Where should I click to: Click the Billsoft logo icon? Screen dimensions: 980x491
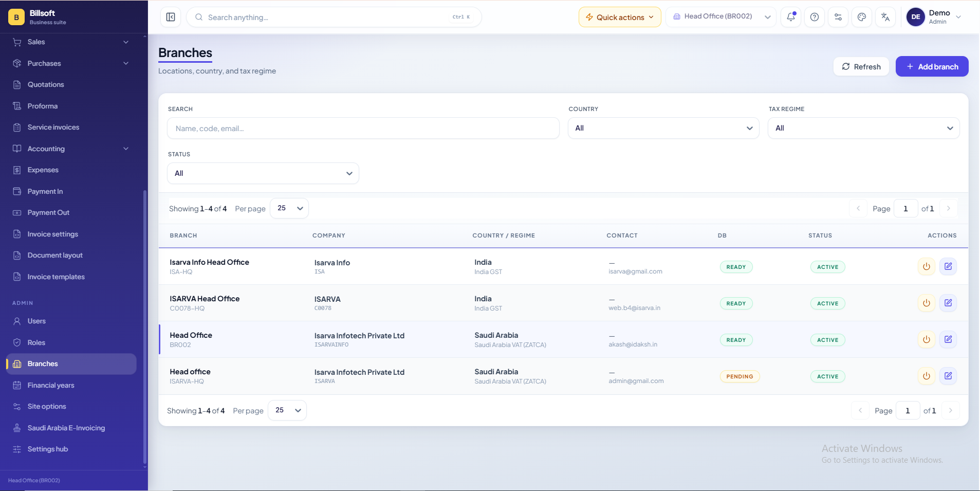[x=16, y=17]
